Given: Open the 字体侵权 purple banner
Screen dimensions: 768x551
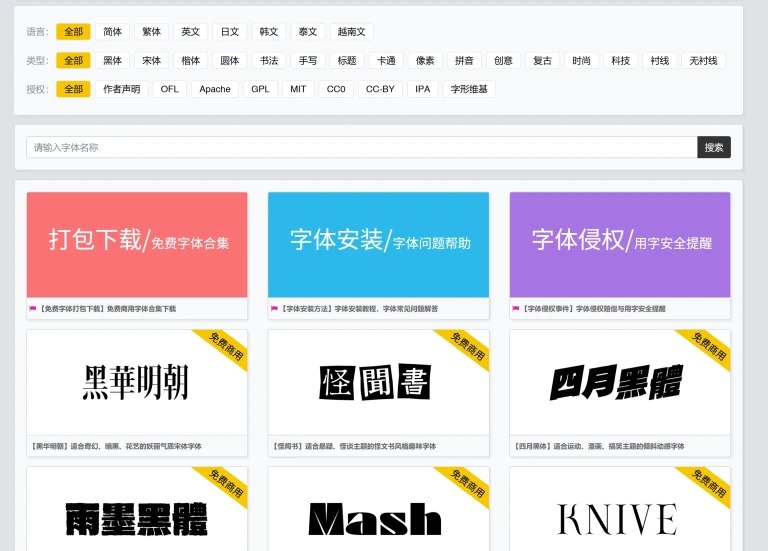Looking at the screenshot, I should pos(620,245).
